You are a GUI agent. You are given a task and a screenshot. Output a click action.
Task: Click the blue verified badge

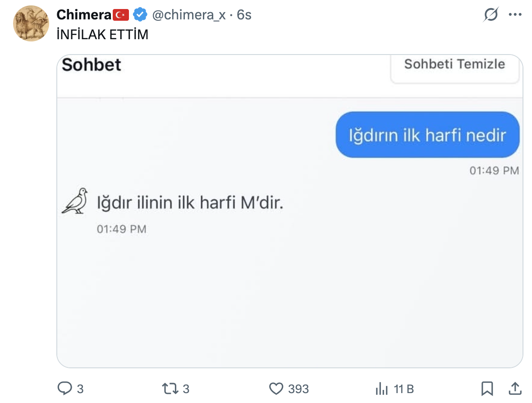coord(141,15)
